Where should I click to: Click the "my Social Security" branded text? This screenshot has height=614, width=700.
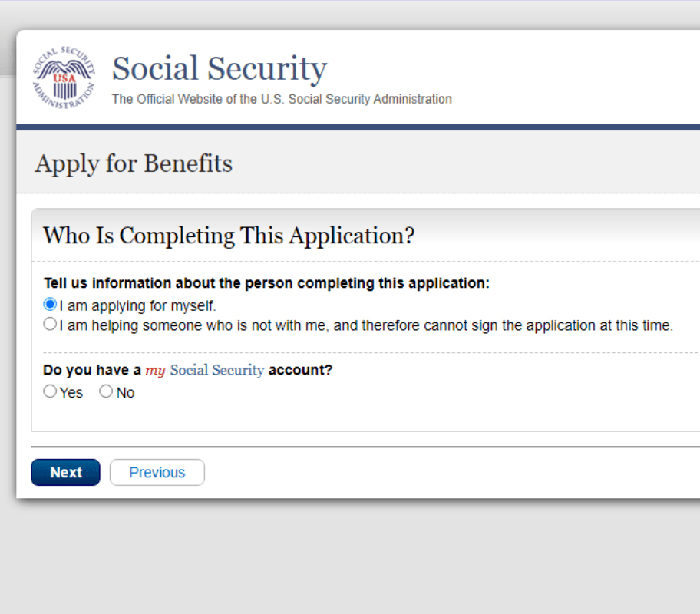click(205, 370)
